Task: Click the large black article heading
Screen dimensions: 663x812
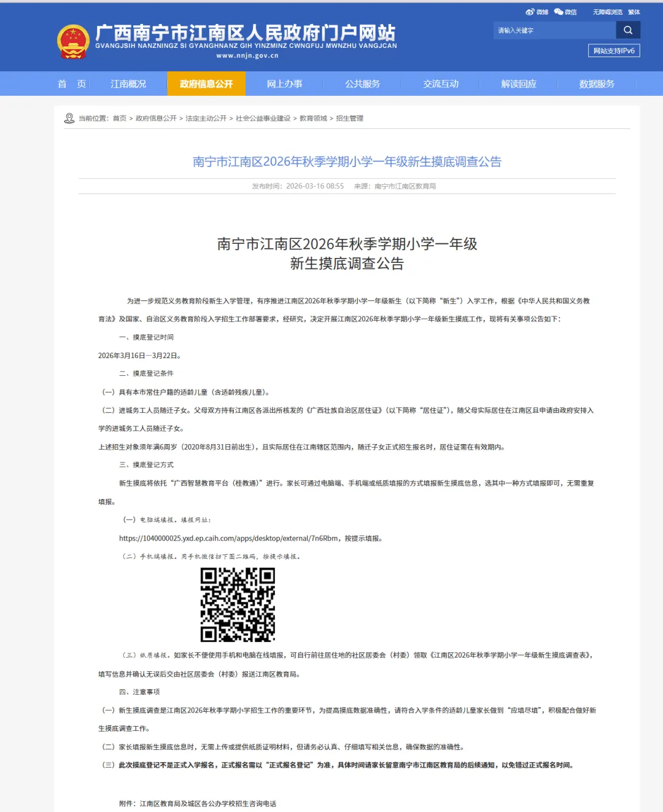Action: coord(347,254)
